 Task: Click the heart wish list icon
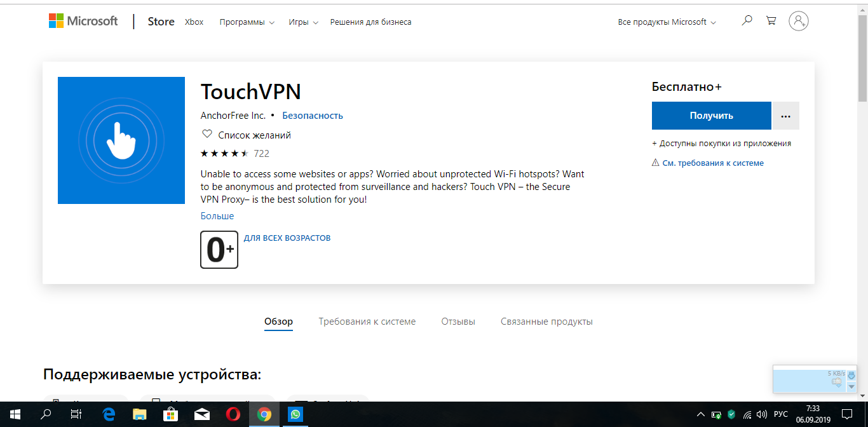[207, 135]
